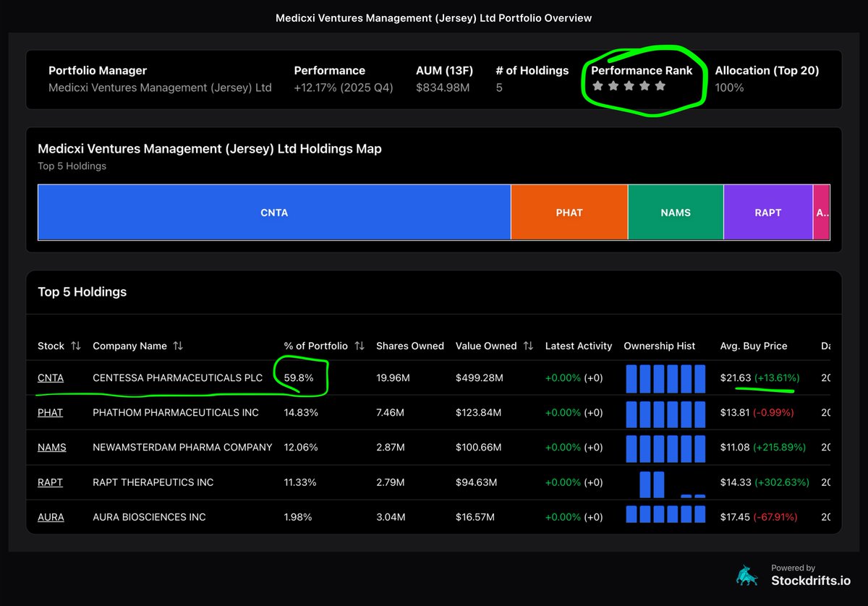Click the Holdings Map section title
868x606 pixels.
pyautogui.click(x=210, y=149)
